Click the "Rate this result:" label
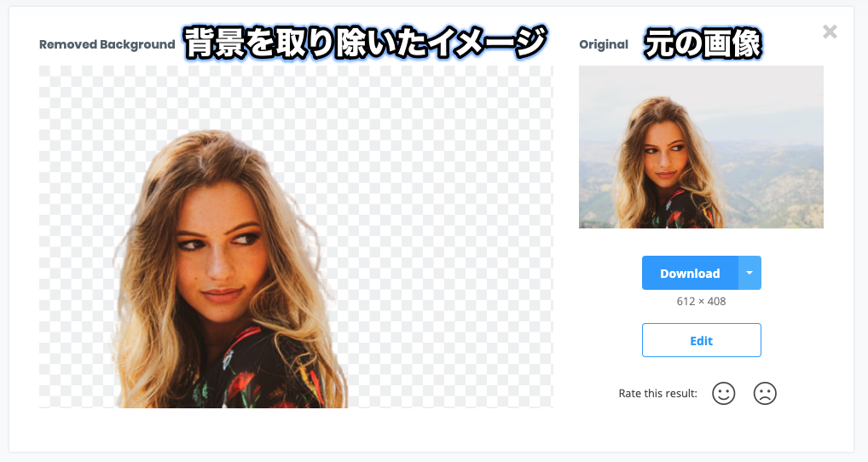This screenshot has width=868, height=462. coord(657,394)
